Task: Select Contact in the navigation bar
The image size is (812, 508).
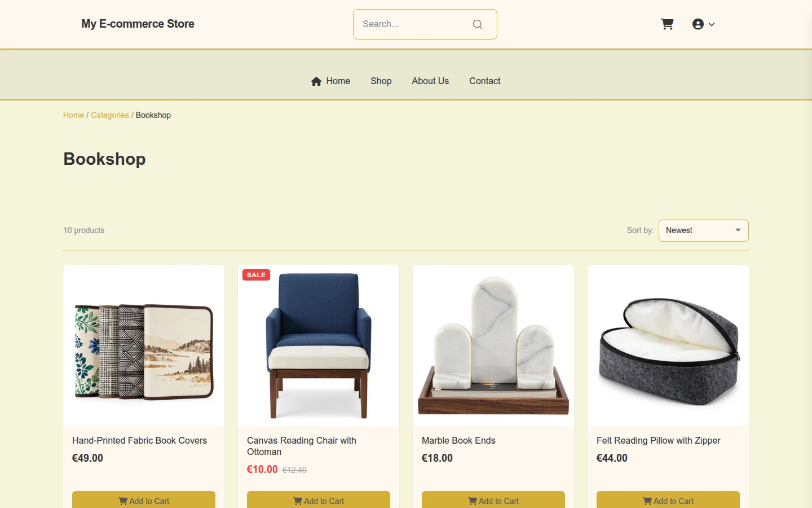Action: pyautogui.click(x=485, y=81)
